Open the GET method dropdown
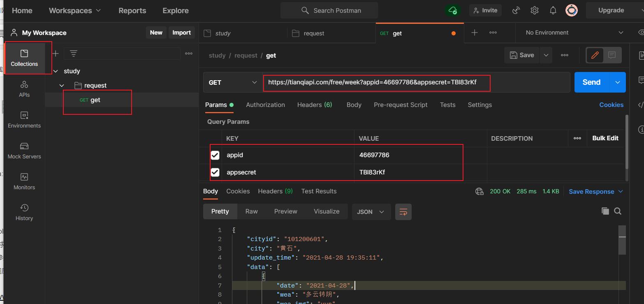Viewport: 644px width, 304px height. (233, 82)
